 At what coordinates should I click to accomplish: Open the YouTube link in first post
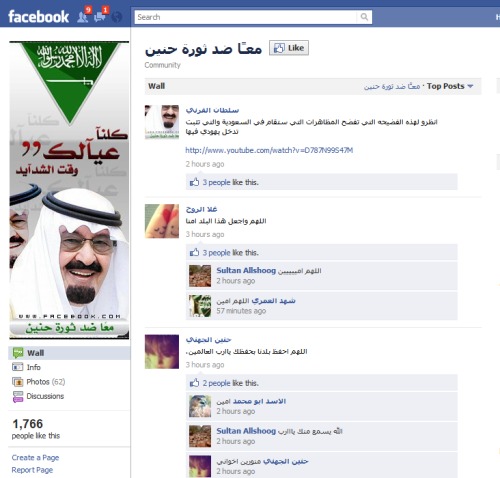(x=269, y=150)
